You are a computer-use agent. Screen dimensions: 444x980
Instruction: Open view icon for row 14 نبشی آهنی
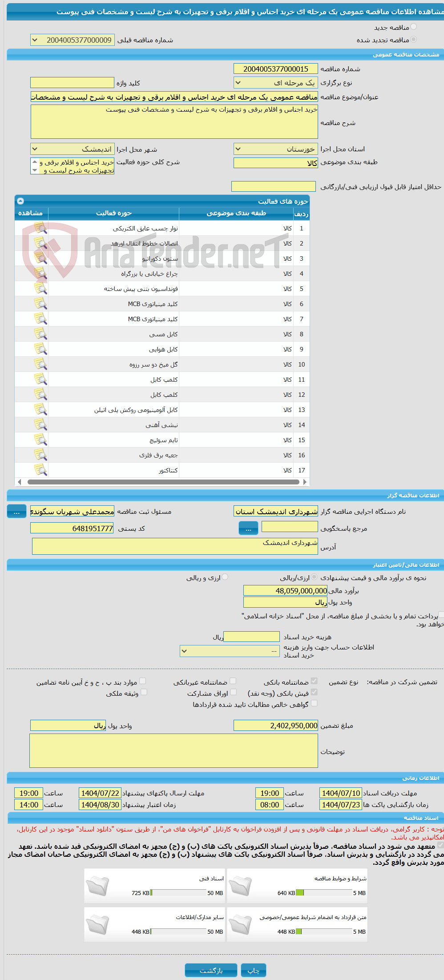(x=40, y=425)
